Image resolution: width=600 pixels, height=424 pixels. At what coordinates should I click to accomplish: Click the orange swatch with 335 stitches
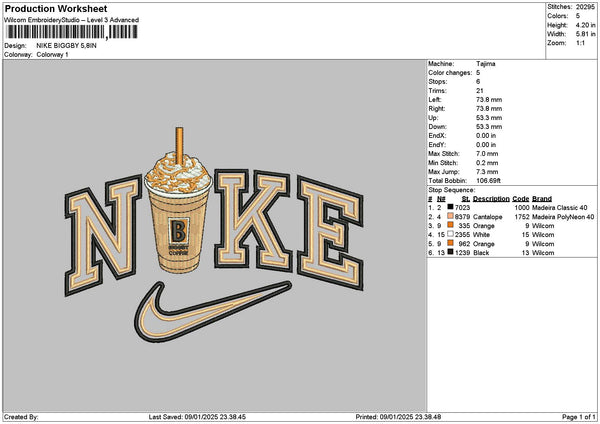pos(450,225)
